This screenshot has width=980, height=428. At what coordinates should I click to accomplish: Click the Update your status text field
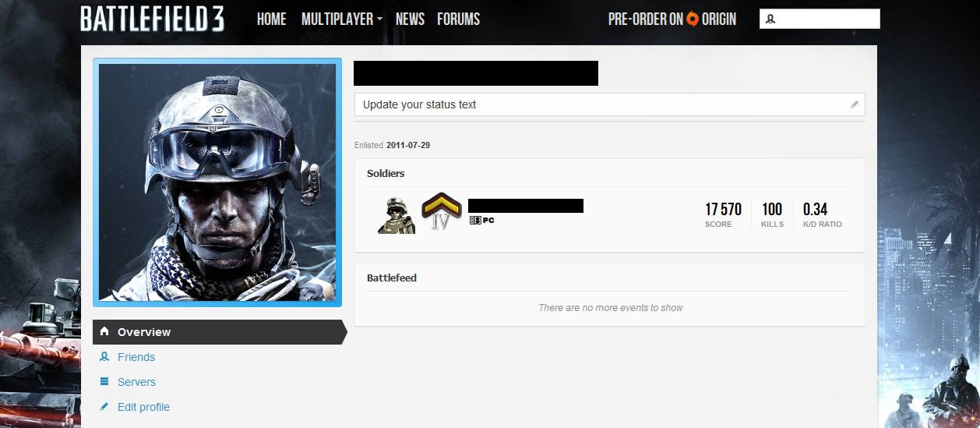click(x=610, y=104)
